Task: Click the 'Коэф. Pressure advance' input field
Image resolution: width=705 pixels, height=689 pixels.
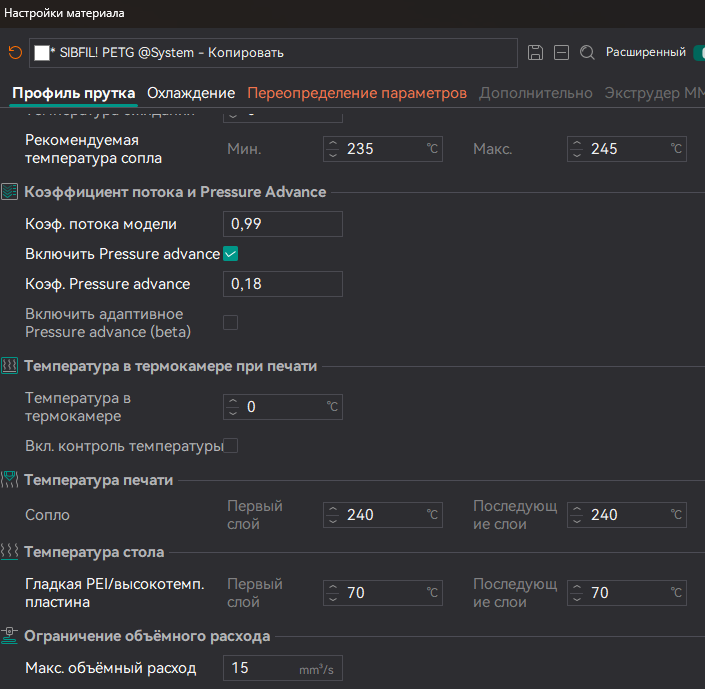Action: (x=283, y=284)
